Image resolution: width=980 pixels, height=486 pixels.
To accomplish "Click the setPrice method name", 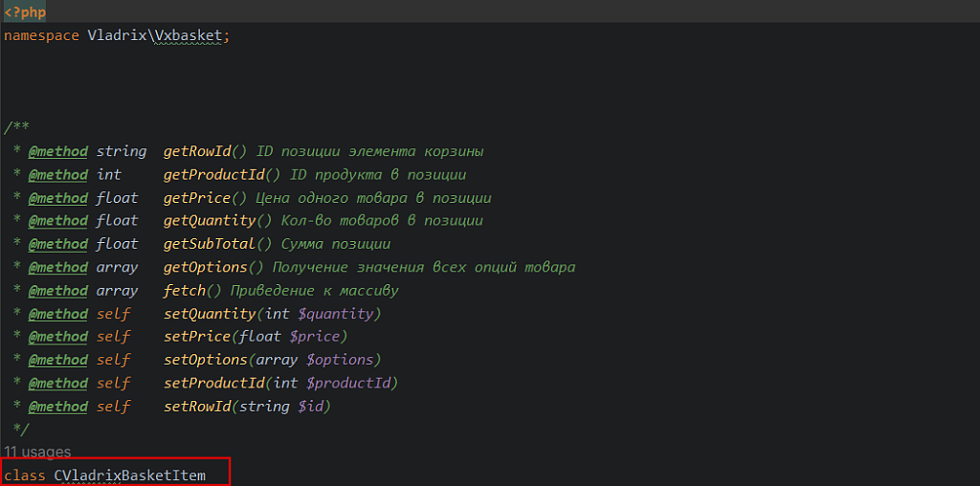I will [x=197, y=337].
